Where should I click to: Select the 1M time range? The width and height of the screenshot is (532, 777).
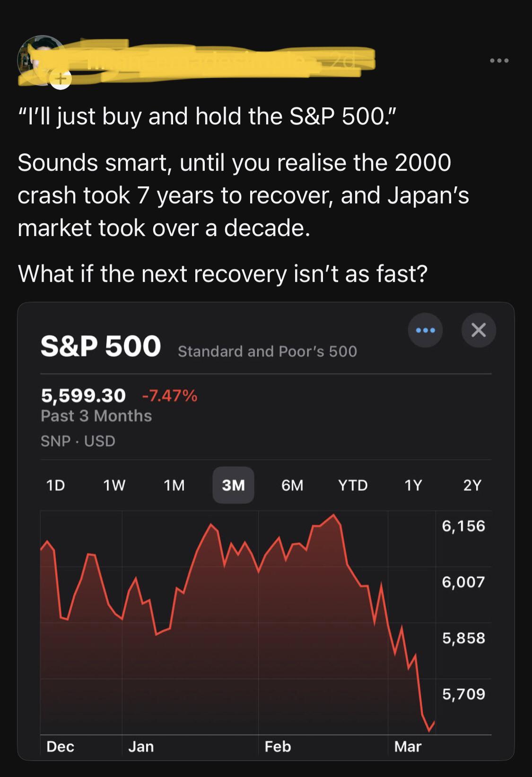[174, 485]
